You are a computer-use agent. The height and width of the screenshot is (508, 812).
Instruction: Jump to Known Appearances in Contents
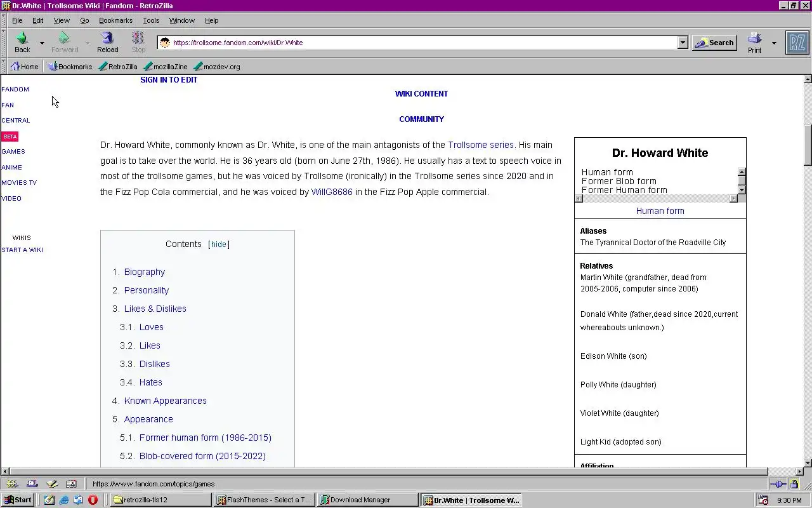tap(166, 401)
